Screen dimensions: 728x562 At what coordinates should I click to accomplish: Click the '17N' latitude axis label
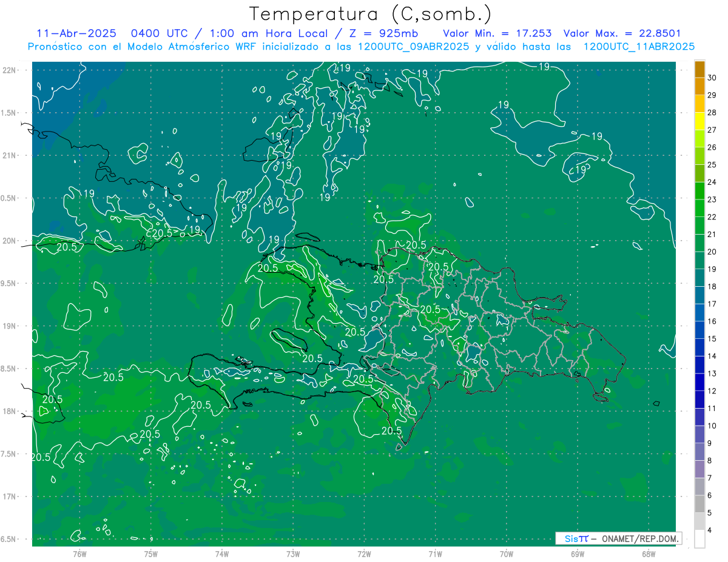coord(8,497)
